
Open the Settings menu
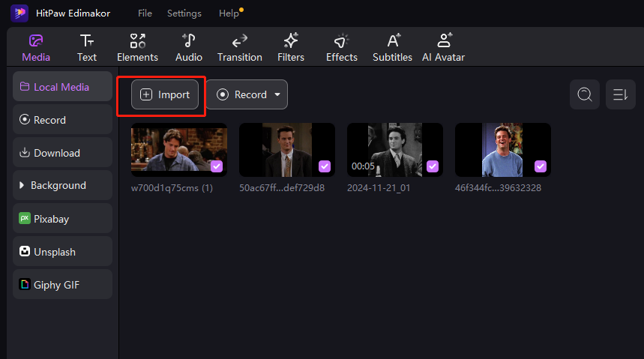pyautogui.click(x=184, y=13)
